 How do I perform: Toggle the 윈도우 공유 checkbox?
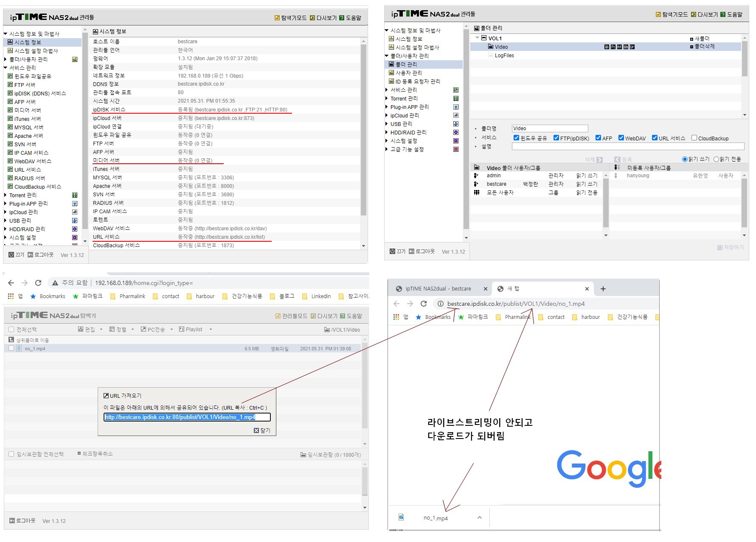516,138
